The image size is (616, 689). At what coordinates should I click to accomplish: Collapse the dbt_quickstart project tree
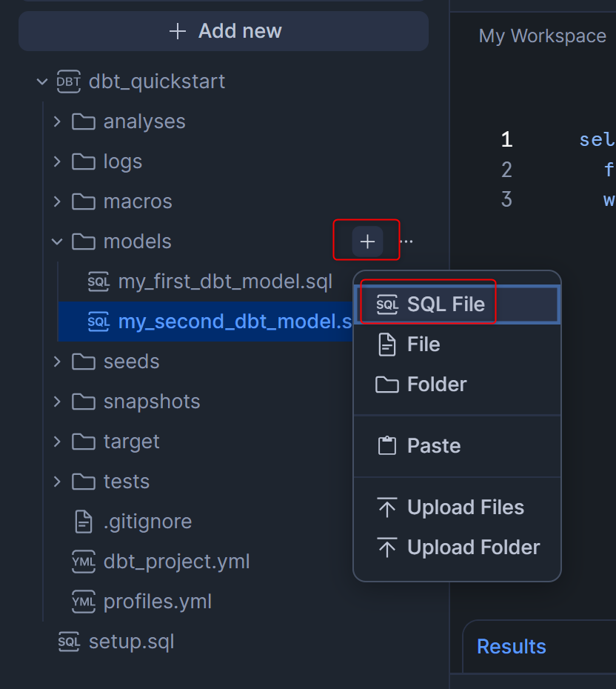(42, 81)
